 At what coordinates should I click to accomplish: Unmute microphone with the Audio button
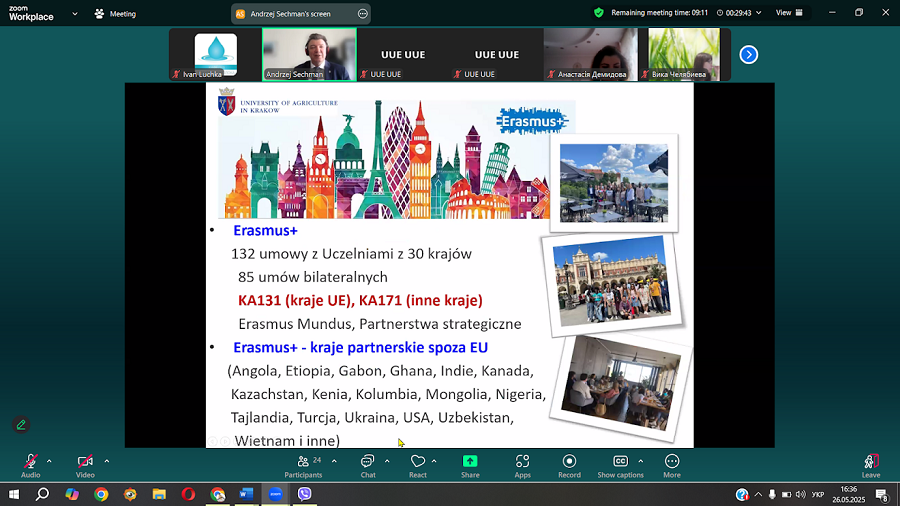pyautogui.click(x=30, y=465)
